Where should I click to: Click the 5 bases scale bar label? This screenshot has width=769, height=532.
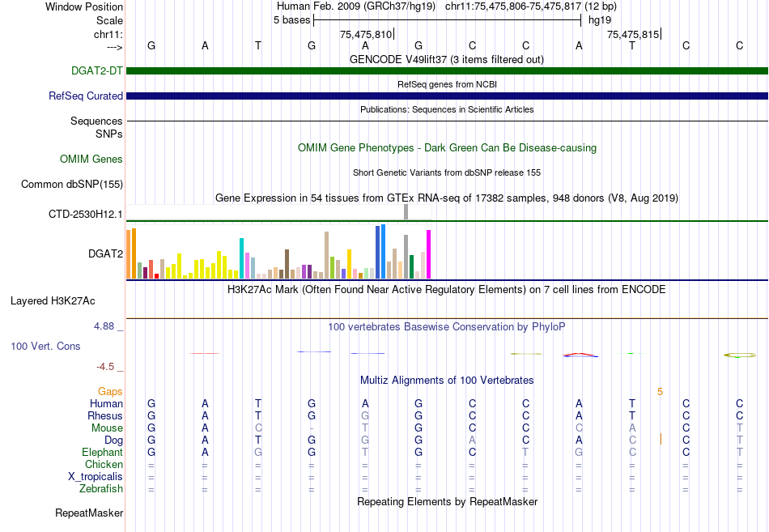291,20
